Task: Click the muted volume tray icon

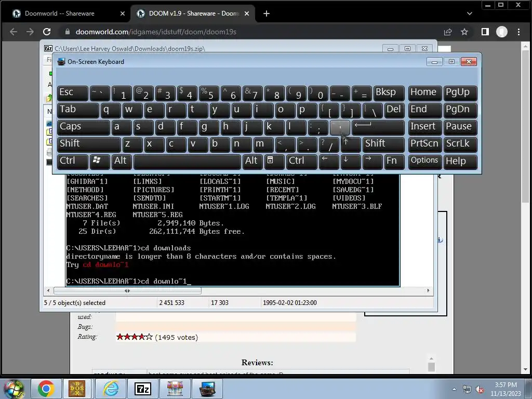Action: [x=480, y=390]
